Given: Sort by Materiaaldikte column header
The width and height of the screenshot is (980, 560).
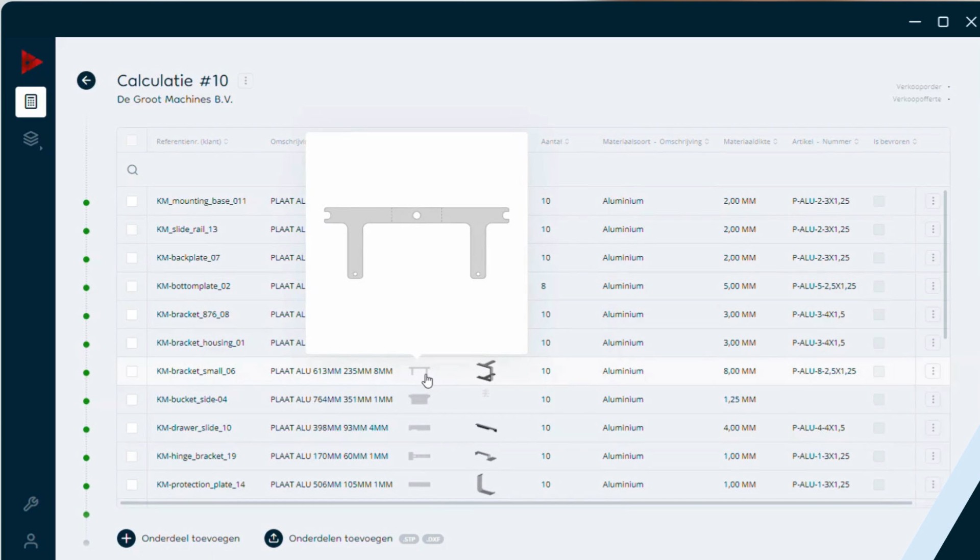Looking at the screenshot, I should coord(750,141).
